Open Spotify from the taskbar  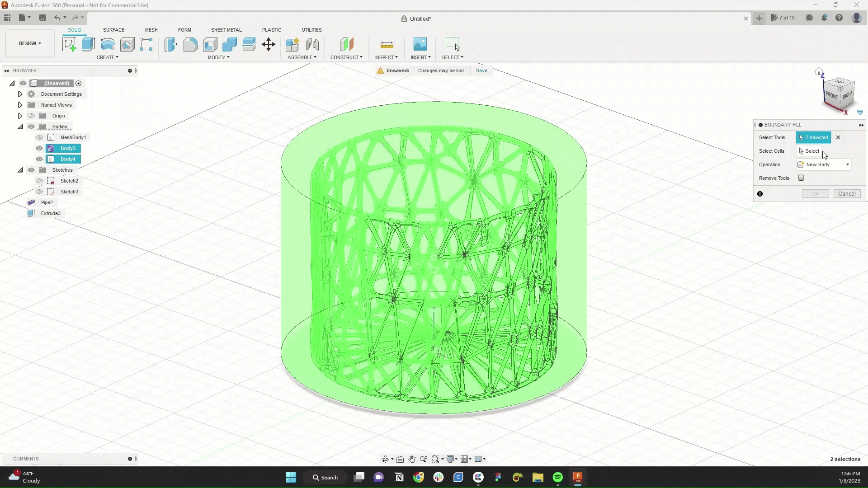557,477
